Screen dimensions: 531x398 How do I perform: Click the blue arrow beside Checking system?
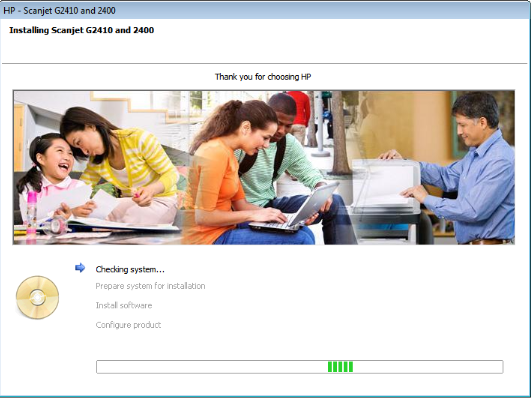80,268
